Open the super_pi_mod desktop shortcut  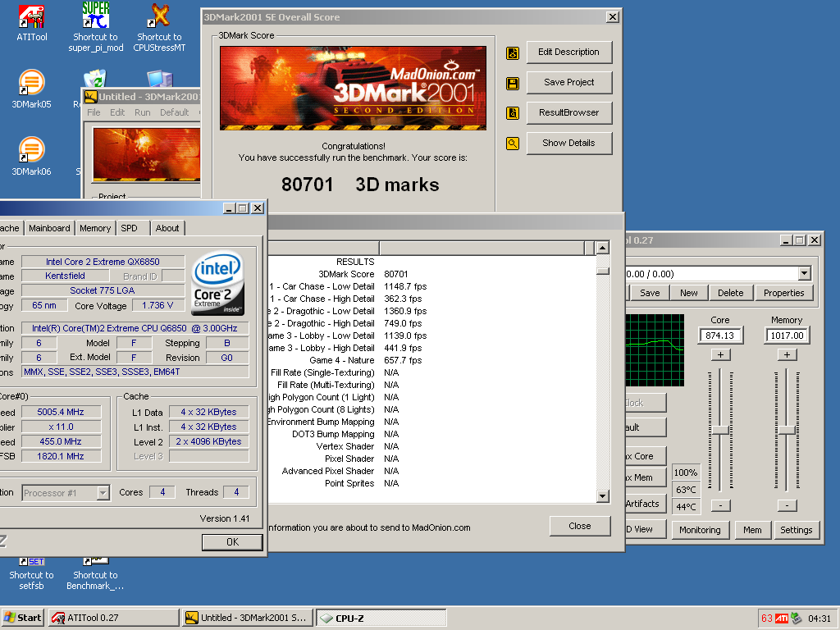pyautogui.click(x=95, y=27)
